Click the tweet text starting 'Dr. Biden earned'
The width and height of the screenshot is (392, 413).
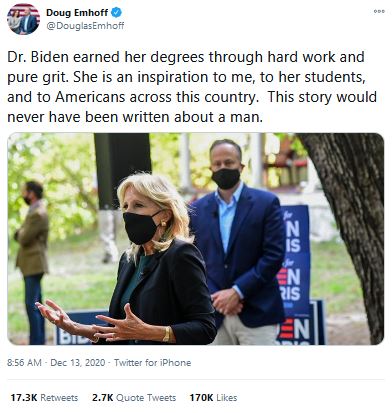point(192,87)
